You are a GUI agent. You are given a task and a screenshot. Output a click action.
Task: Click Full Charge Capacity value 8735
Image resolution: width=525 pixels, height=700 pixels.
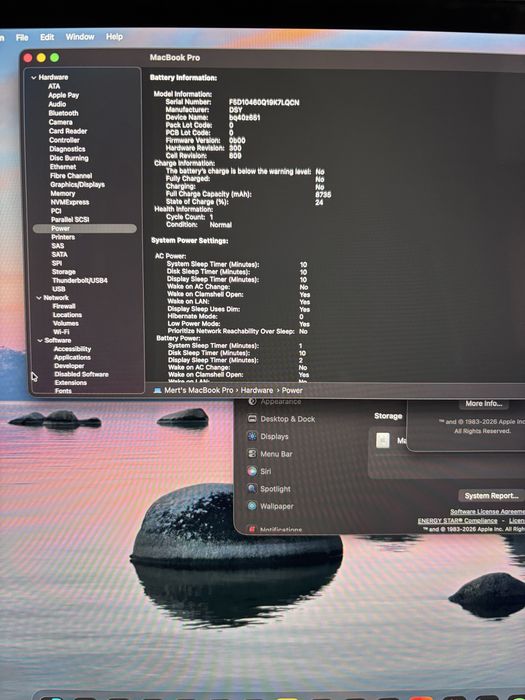323,195
